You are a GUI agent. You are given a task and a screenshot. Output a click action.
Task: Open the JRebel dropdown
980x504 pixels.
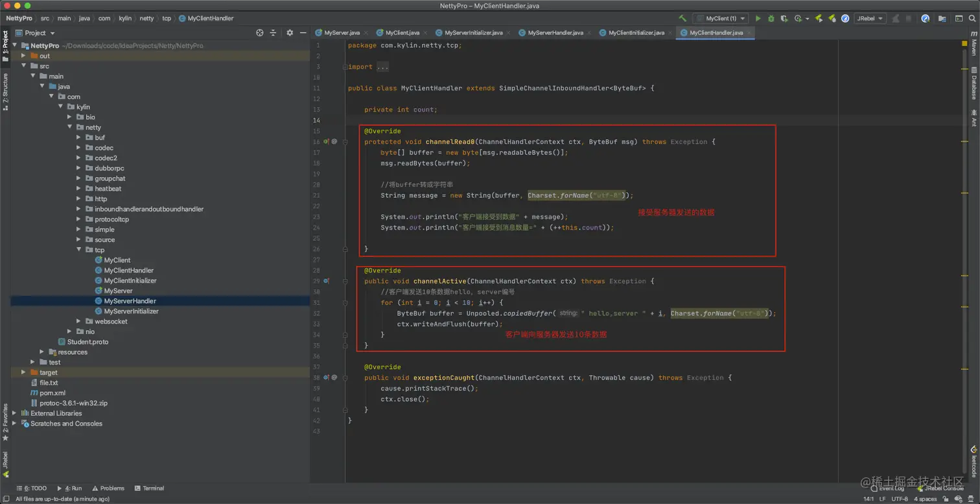tap(869, 19)
